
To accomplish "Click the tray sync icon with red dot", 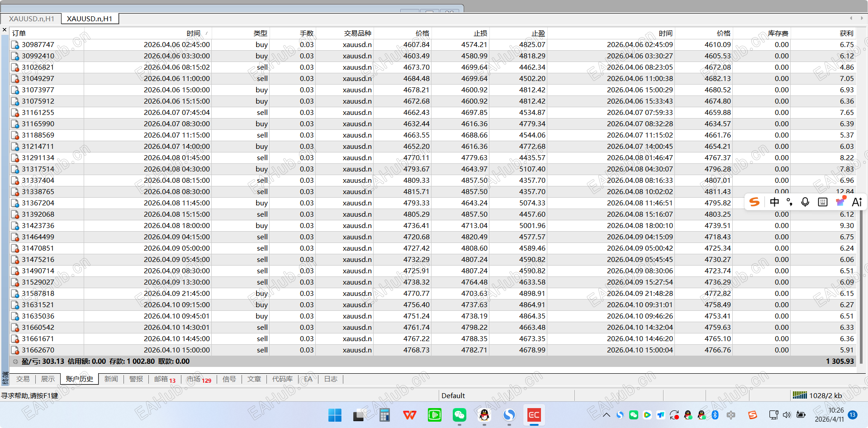I will point(674,415).
